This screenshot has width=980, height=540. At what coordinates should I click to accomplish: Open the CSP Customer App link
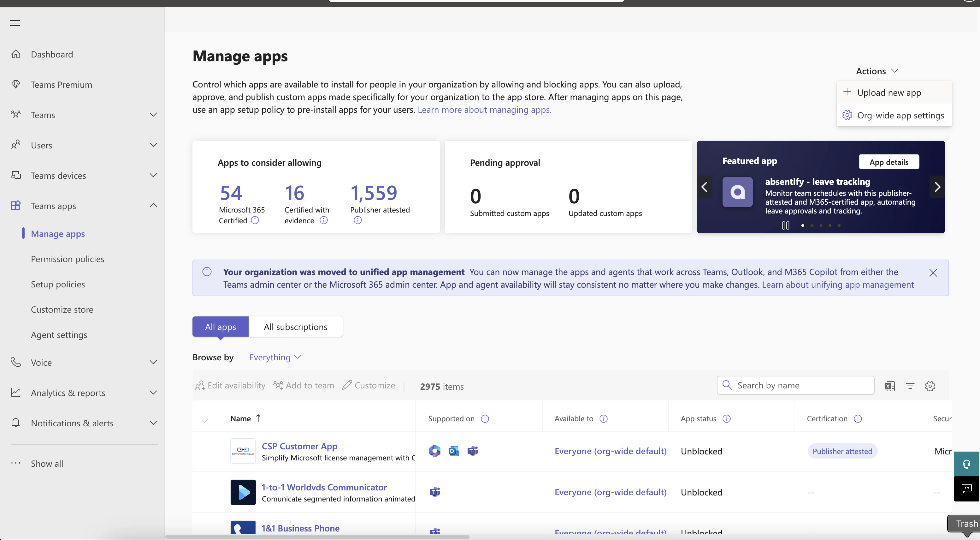[299, 446]
